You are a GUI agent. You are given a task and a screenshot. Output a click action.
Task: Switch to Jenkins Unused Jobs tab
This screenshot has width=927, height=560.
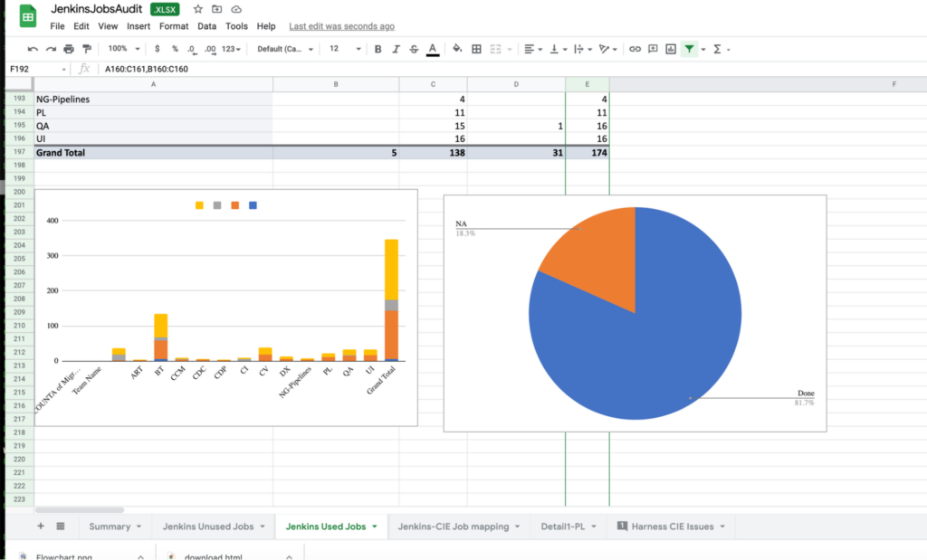214,527
